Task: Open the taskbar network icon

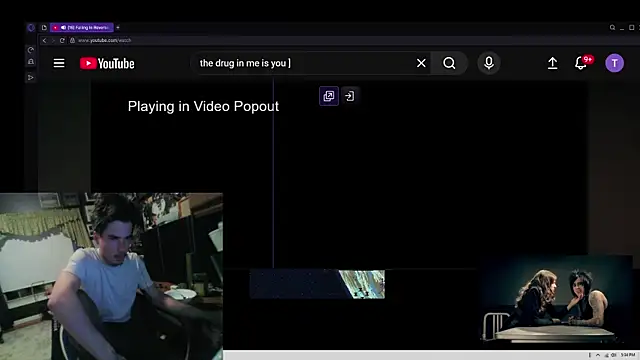Action: (x=606, y=355)
